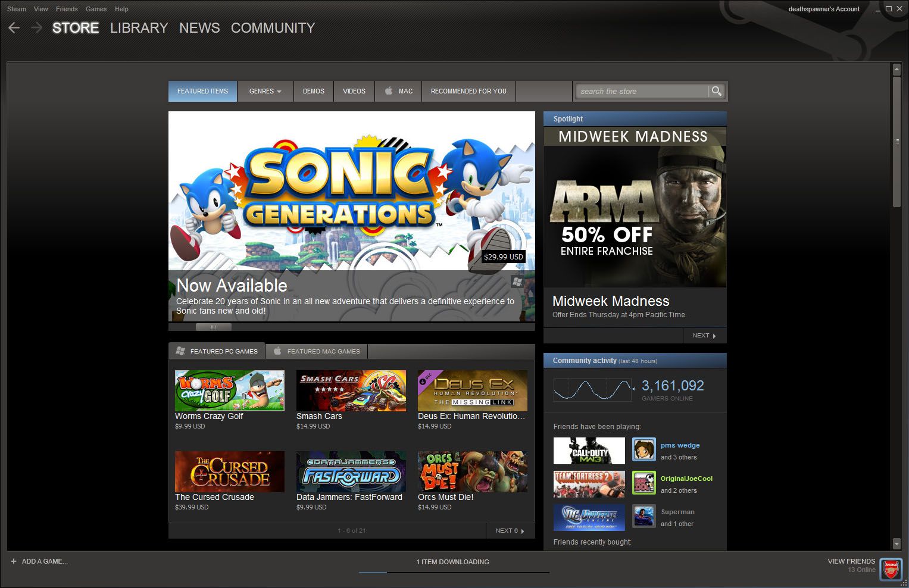This screenshot has width=909, height=588.
Task: Click deathspawner's Account link
Action: point(824,9)
